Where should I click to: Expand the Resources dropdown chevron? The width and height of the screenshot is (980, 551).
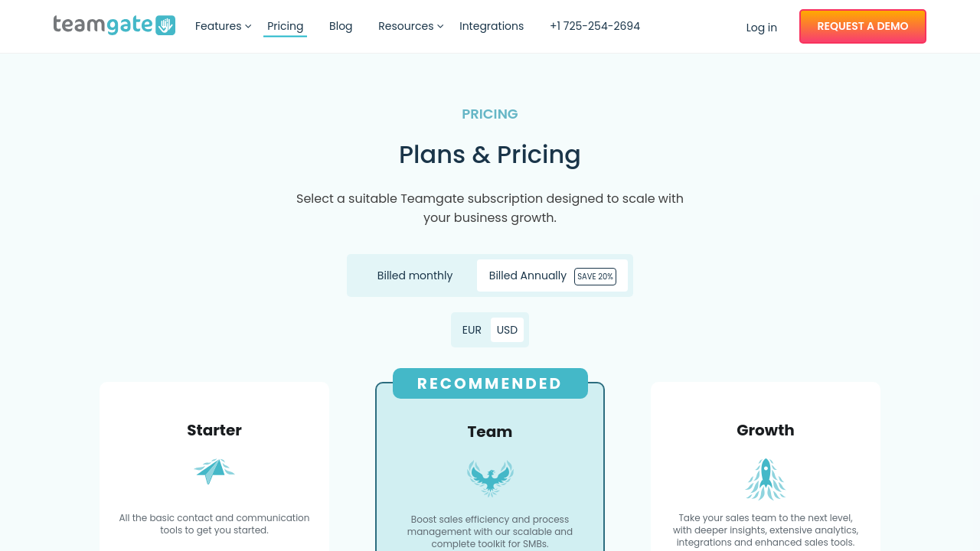click(x=440, y=26)
